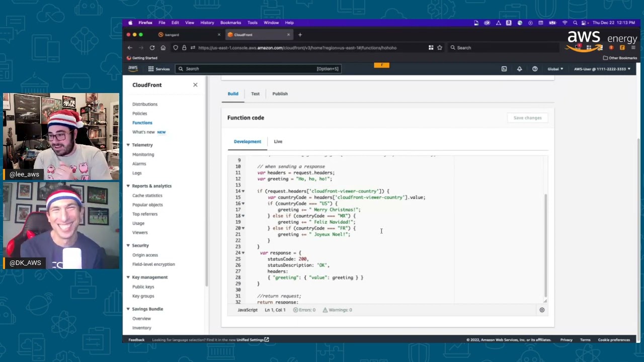Open Monitoring under Telemetry
This screenshot has height=362, width=644.
point(143,154)
